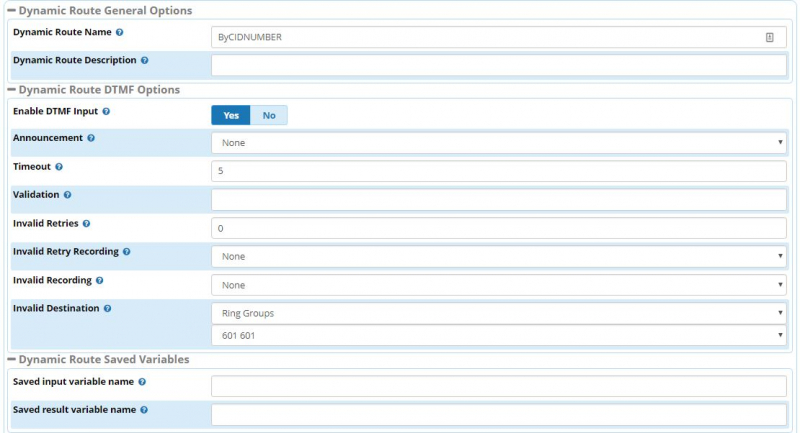The width and height of the screenshot is (800, 433).
Task: Click the Saved input variable name field
Action: pos(498,386)
